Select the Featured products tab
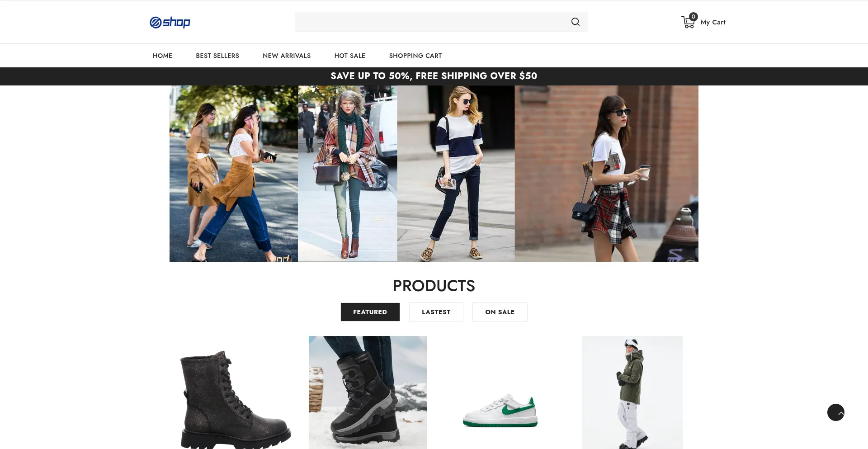 coord(370,312)
